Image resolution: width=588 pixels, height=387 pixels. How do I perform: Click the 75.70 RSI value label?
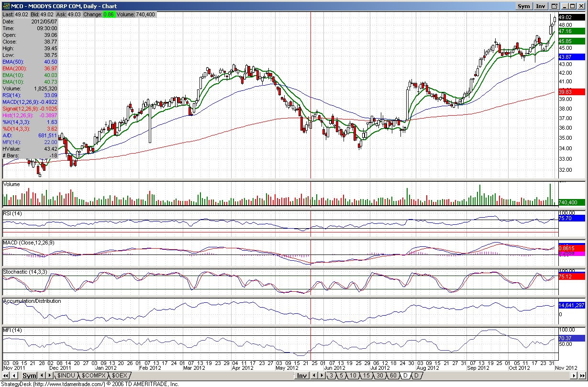[x=571, y=218]
